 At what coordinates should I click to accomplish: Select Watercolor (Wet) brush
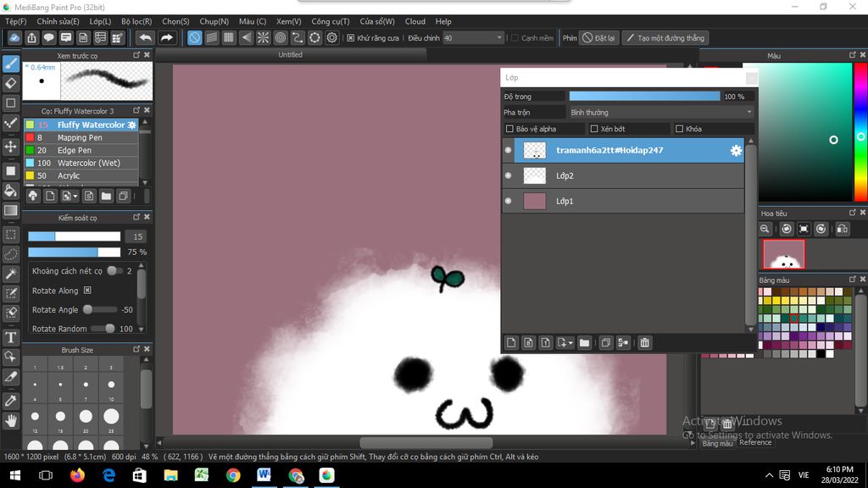[81, 164]
